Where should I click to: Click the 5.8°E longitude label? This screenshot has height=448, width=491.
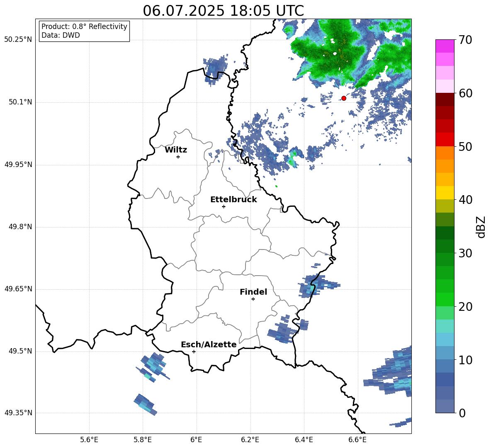tap(143, 440)
